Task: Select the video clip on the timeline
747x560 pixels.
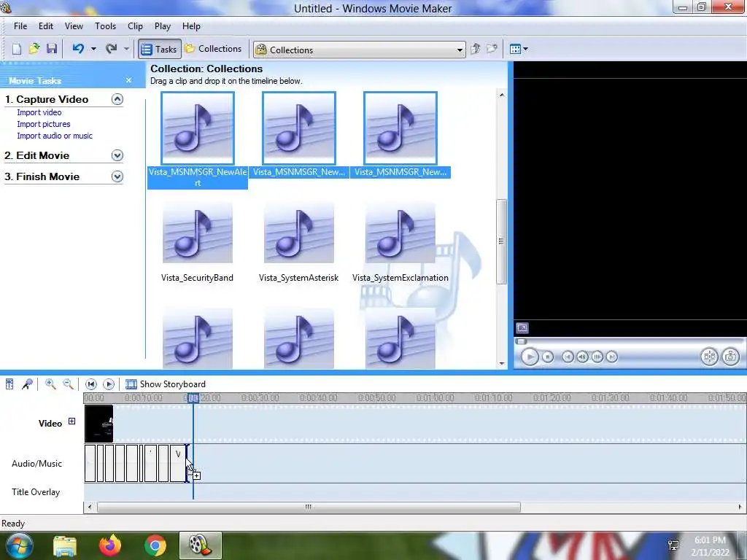Action: [x=99, y=424]
